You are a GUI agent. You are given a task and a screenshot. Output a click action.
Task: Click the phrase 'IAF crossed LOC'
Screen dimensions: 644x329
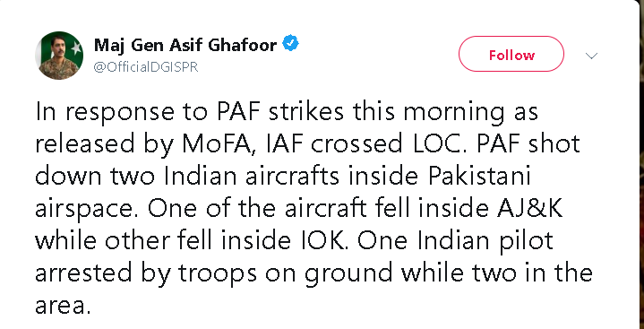(365, 144)
